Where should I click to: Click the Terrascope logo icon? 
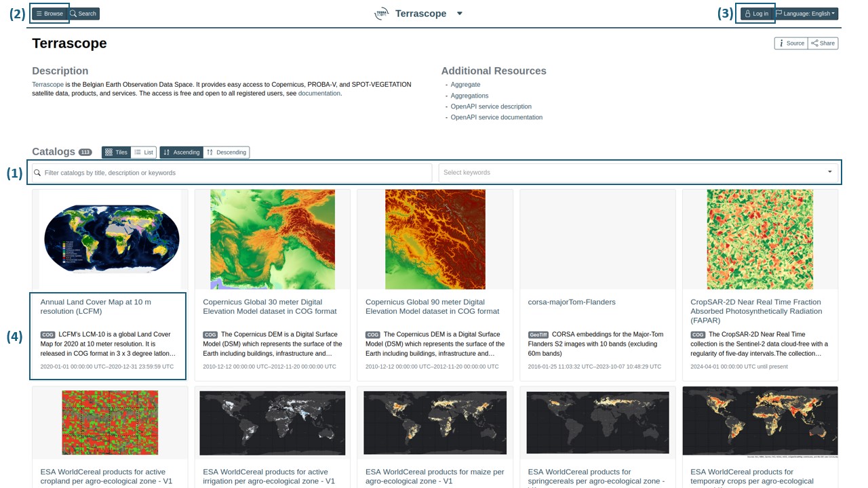(382, 14)
